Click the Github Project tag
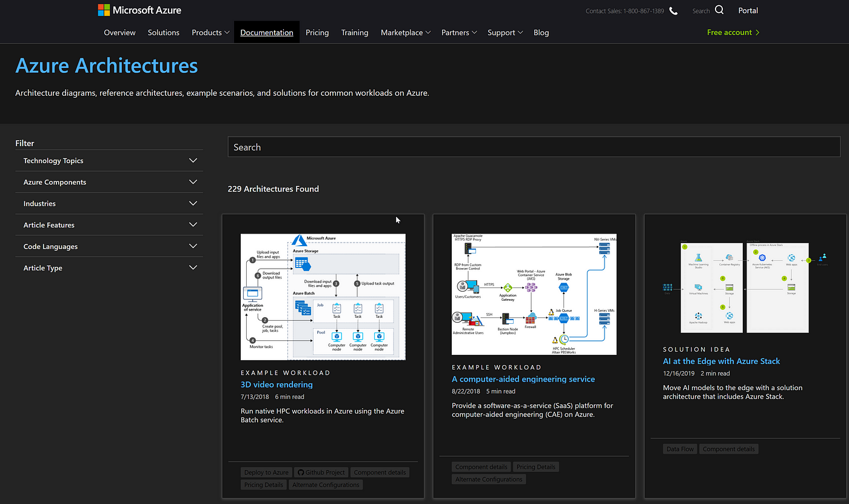Viewport: 849px width, 504px height. (x=321, y=472)
